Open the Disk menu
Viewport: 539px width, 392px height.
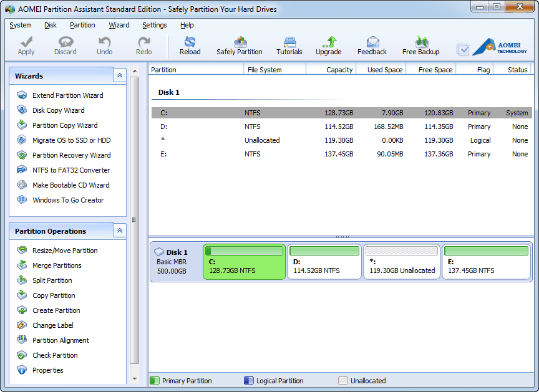(x=50, y=25)
